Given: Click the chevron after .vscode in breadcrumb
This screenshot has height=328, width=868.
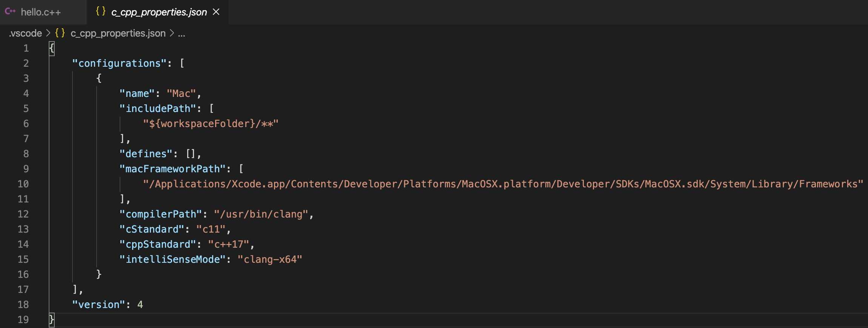Looking at the screenshot, I should 48,33.
